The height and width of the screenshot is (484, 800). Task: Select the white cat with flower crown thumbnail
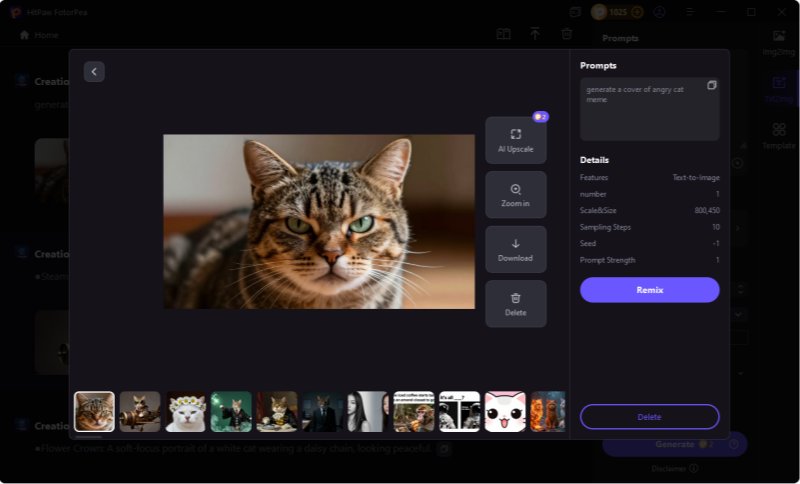coord(186,411)
